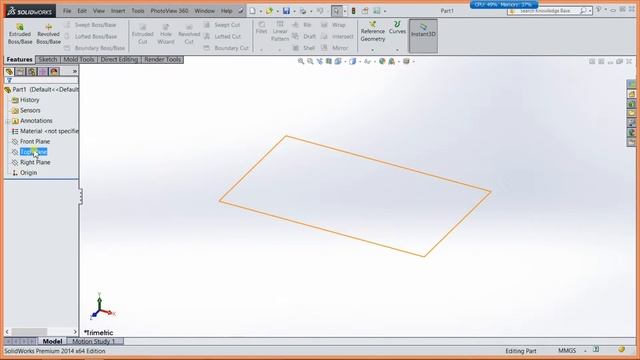Expand the Linear Pattern dropdown arrow

pos(280,50)
